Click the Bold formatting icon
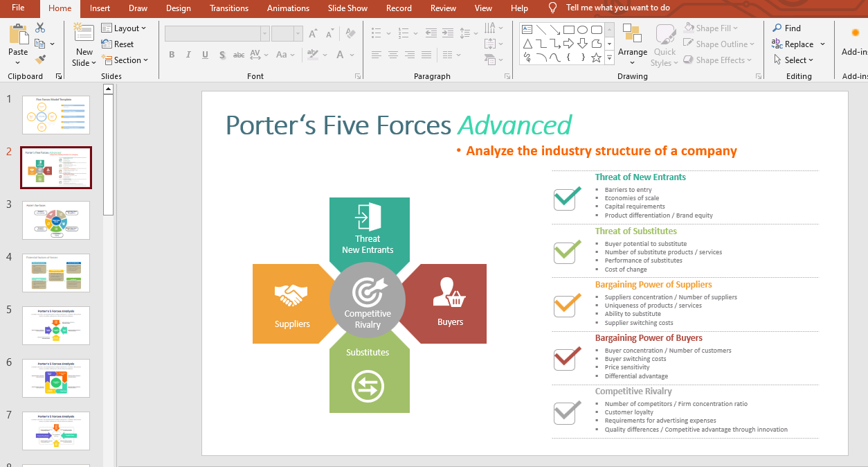Image resolution: width=868 pixels, height=467 pixels. 172,55
